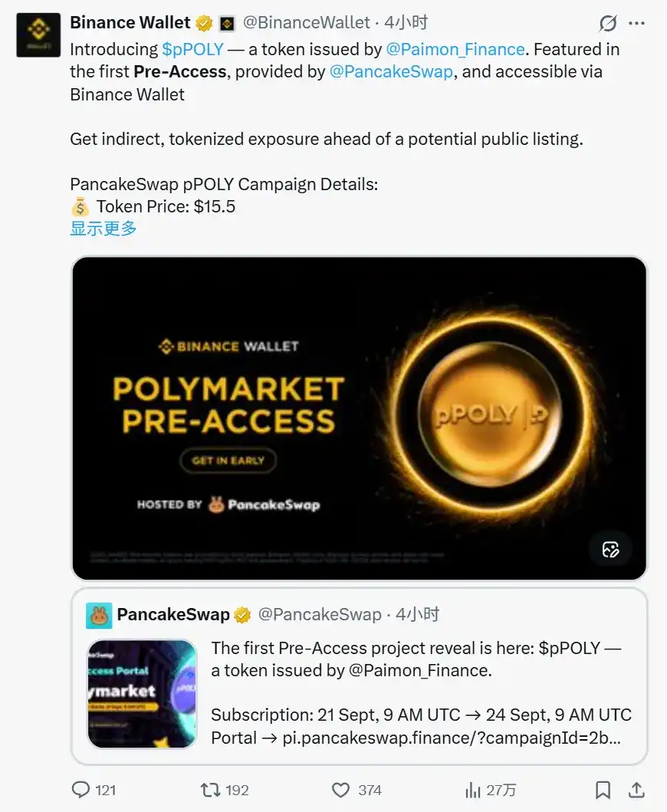Click the Grok slashed-circle icon
This screenshot has width=667, height=812.
tap(608, 23)
